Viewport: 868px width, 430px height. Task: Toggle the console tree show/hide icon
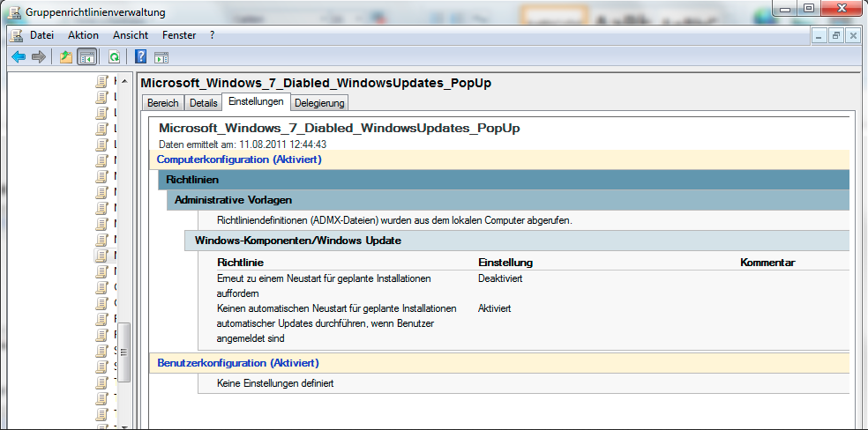(86, 56)
